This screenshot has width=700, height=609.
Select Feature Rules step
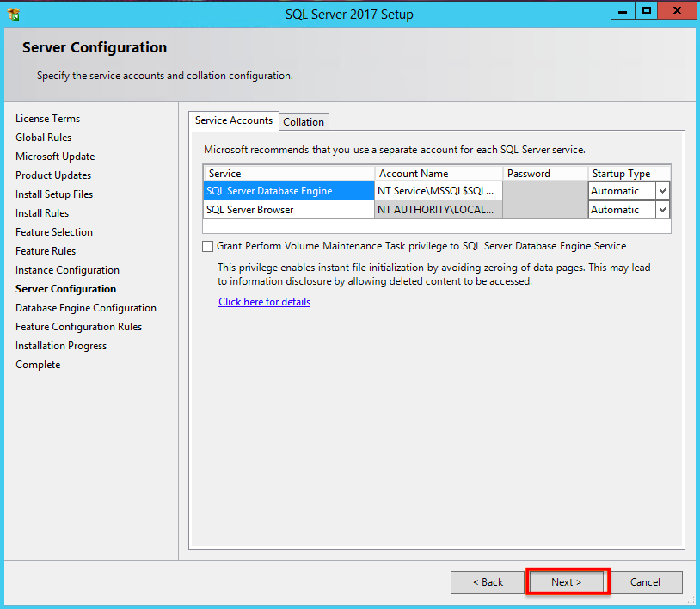(46, 251)
